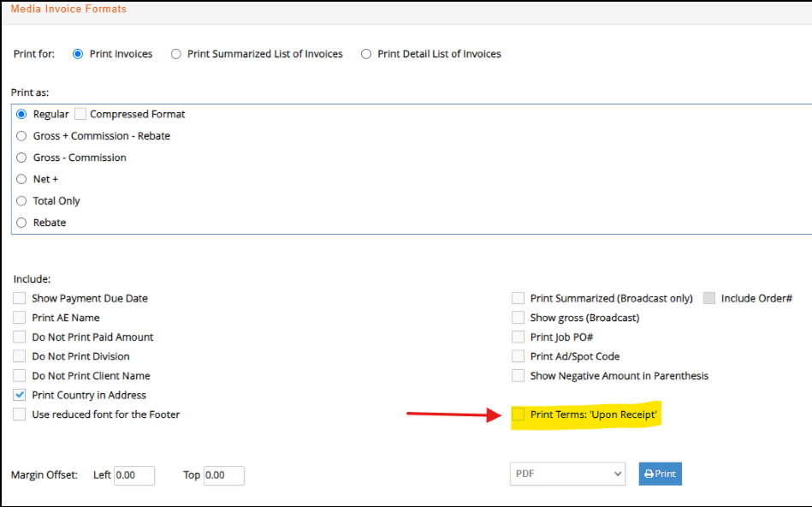
Task: Enable the Compressed Format checkbox
Action: click(x=80, y=114)
